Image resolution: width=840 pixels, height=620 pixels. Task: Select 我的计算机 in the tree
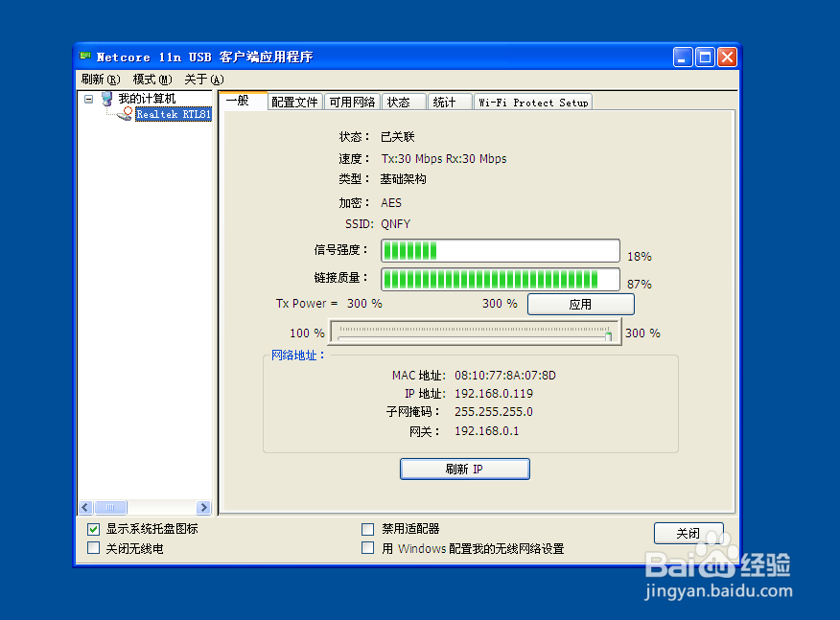point(147,99)
